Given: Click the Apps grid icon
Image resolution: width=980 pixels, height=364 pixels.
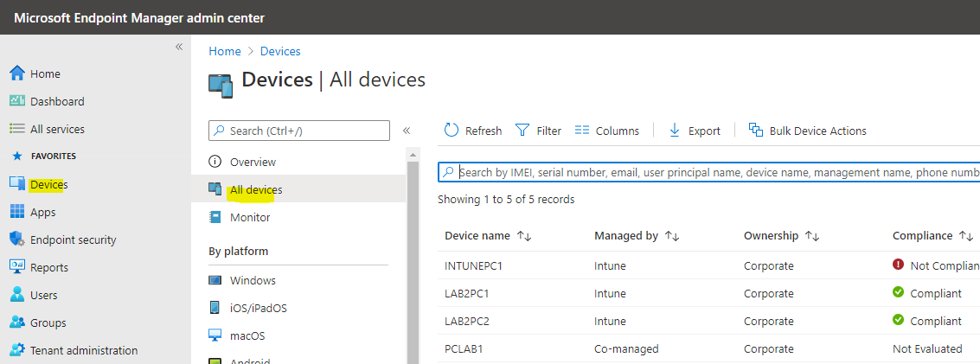Looking at the screenshot, I should tap(17, 212).
